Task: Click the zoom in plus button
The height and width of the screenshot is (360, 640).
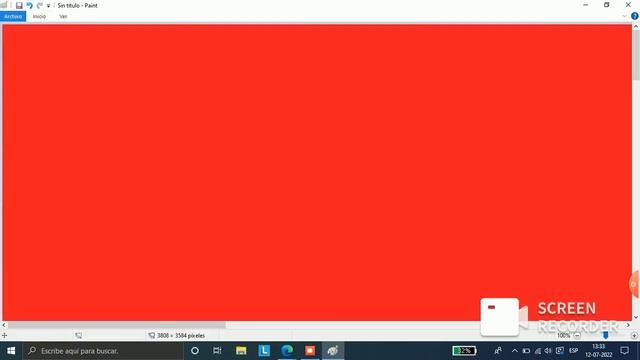Action: [x=634, y=336]
